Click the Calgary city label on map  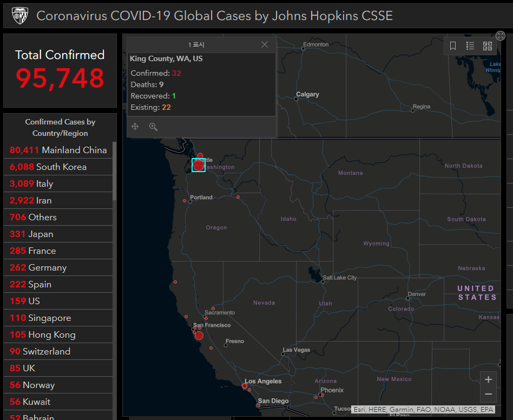click(x=307, y=94)
